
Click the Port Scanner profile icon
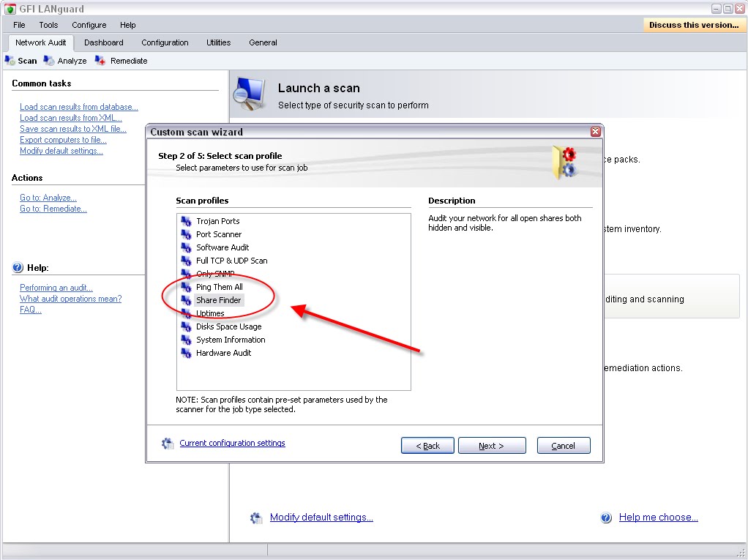pos(186,234)
